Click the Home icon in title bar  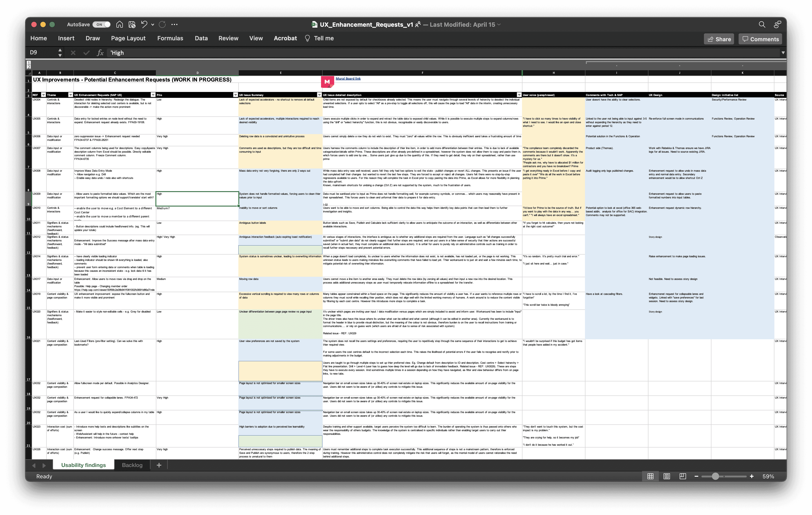[x=119, y=25]
